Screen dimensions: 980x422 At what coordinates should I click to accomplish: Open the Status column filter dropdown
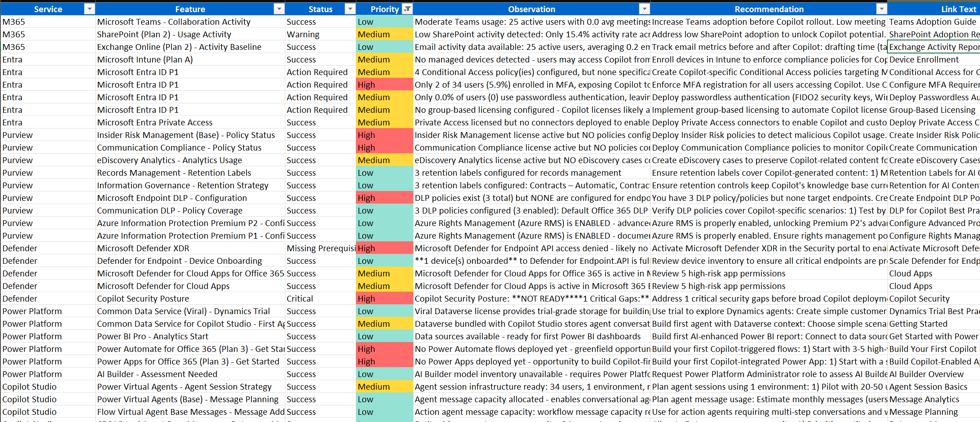pyautogui.click(x=350, y=9)
